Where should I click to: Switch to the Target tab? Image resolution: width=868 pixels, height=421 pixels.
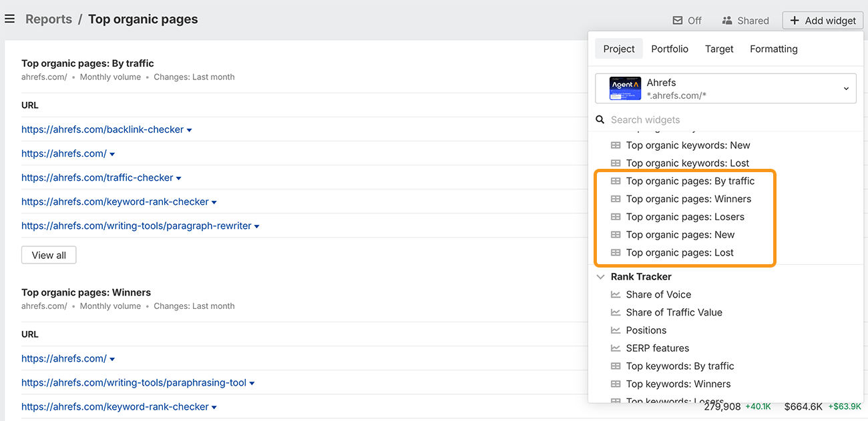pyautogui.click(x=719, y=49)
